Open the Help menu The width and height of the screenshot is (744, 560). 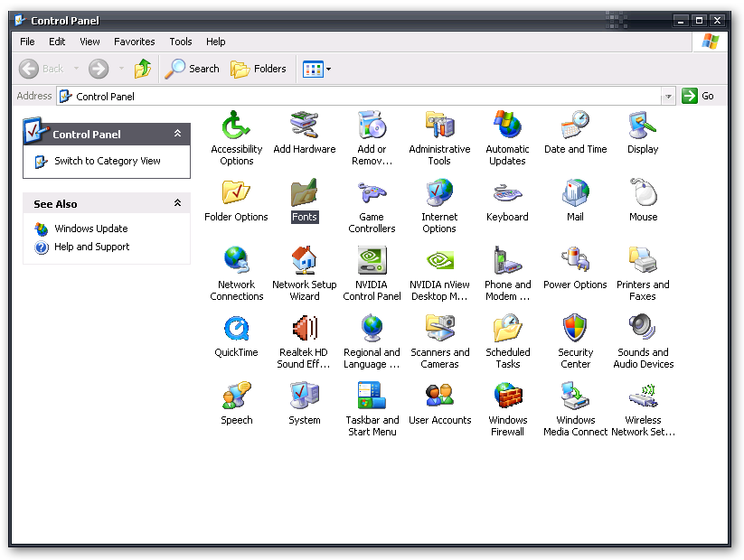pos(215,42)
